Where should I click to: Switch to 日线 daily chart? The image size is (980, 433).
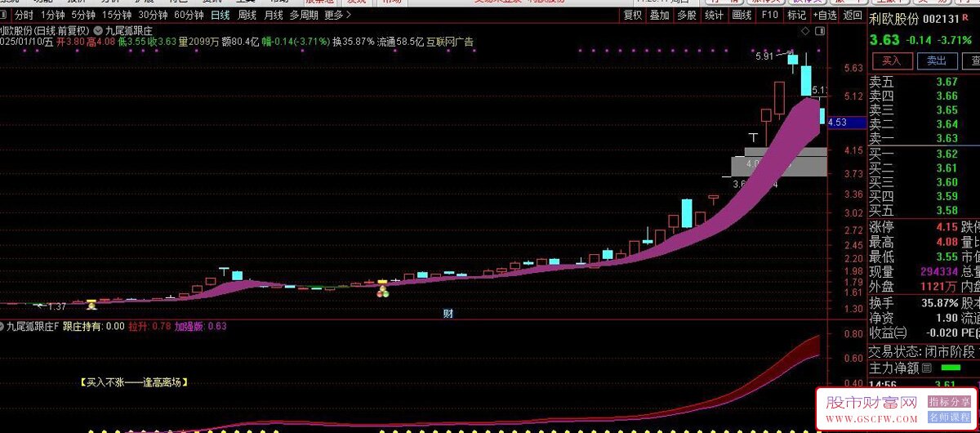coord(220,15)
